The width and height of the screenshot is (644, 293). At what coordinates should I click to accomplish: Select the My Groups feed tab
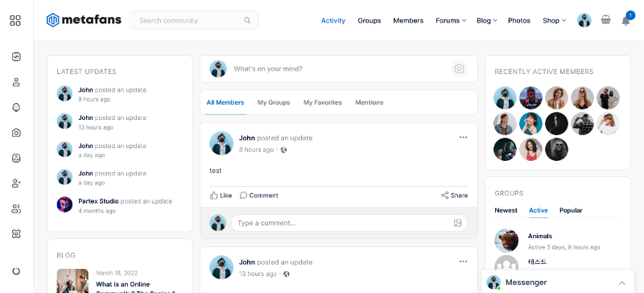(x=274, y=102)
